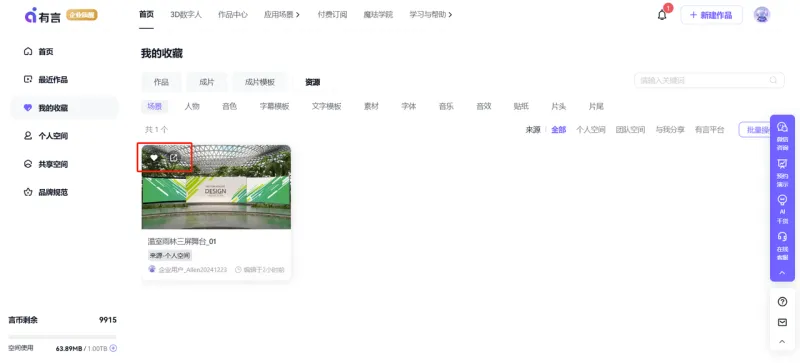Open 预约演示 in the floating panel
This screenshot has width=800, height=363.
click(782, 173)
